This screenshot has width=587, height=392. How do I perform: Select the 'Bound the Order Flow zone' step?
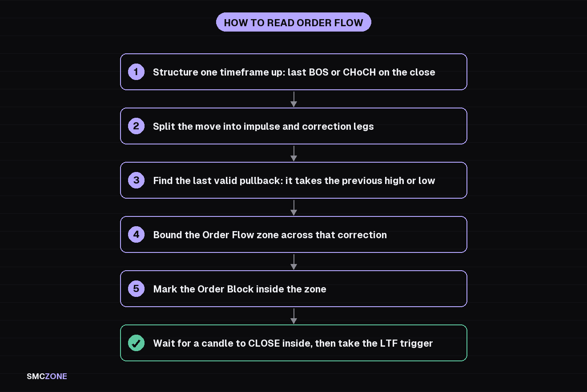293,235
